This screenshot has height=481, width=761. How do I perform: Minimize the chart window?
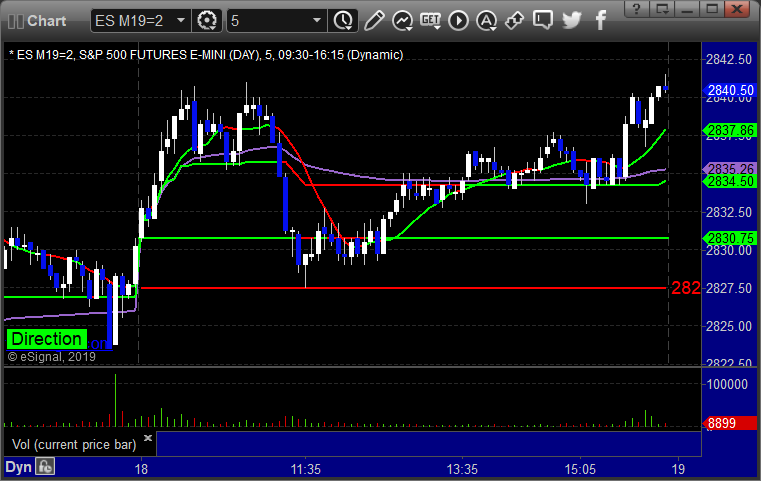click(687, 8)
